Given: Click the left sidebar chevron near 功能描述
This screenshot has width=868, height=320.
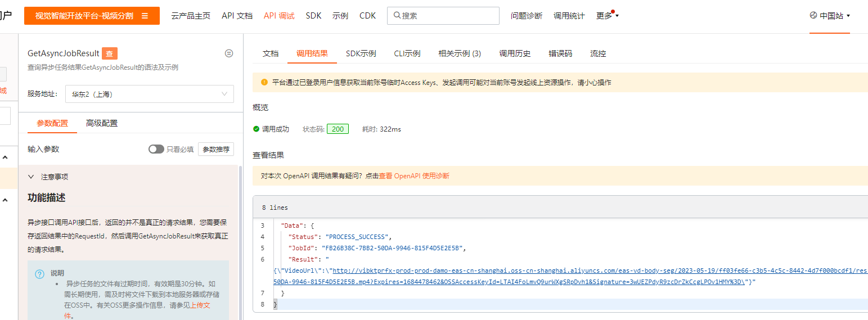Looking at the screenshot, I should tap(5, 200).
